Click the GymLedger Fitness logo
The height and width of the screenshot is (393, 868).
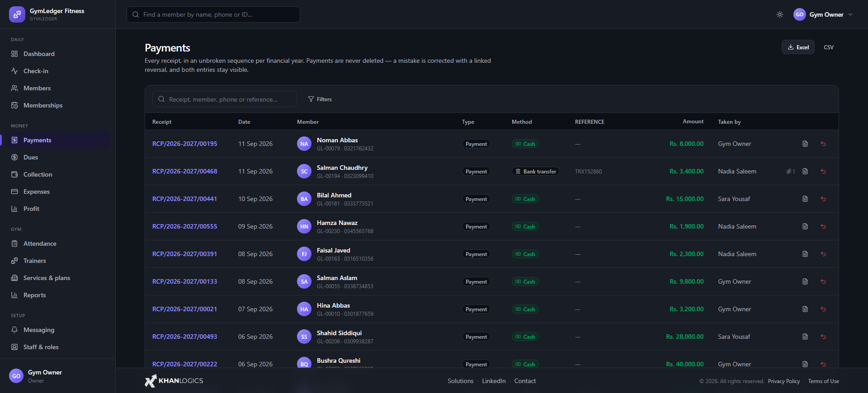[x=17, y=14]
